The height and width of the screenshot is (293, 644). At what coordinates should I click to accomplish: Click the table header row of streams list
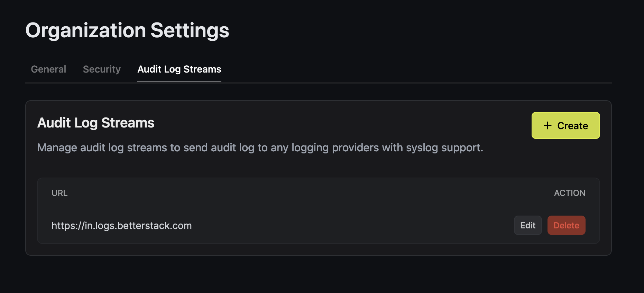point(318,193)
